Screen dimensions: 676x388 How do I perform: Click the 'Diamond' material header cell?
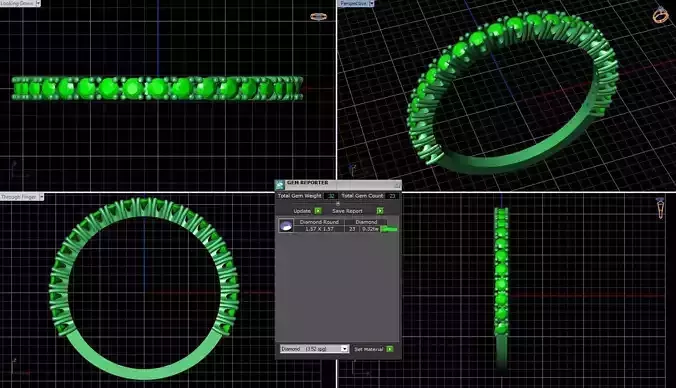coord(366,222)
